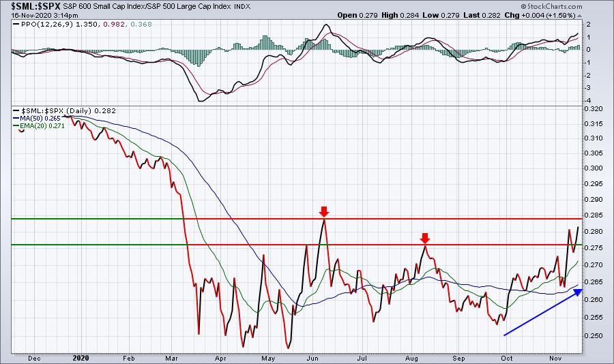This screenshot has width=614, height=364.
Task: Click the StockCharts.com copyright watermark
Action: [551, 6]
